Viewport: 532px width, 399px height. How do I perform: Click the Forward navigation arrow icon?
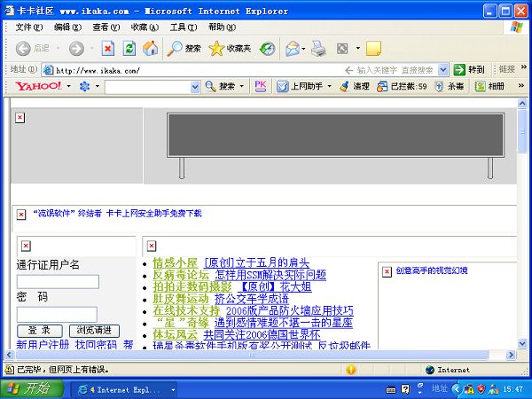[x=76, y=49]
